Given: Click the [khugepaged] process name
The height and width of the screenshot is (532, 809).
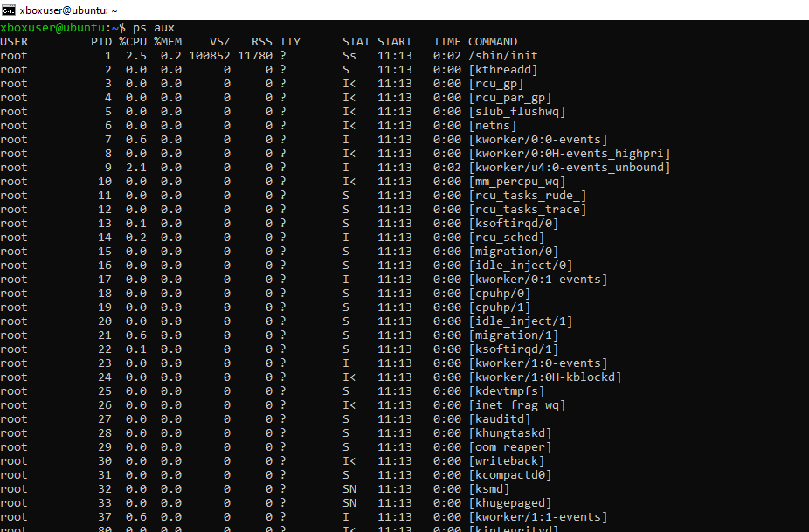Looking at the screenshot, I should pyautogui.click(x=510, y=503).
